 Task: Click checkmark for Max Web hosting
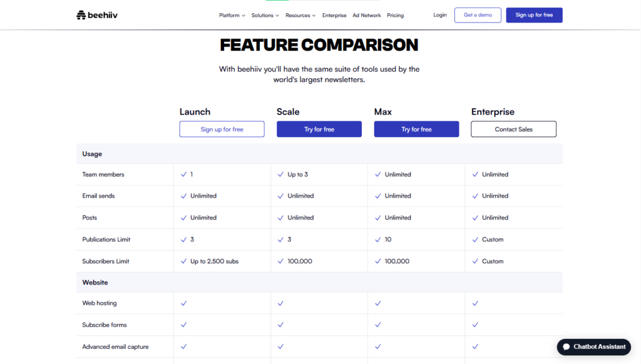(x=377, y=303)
